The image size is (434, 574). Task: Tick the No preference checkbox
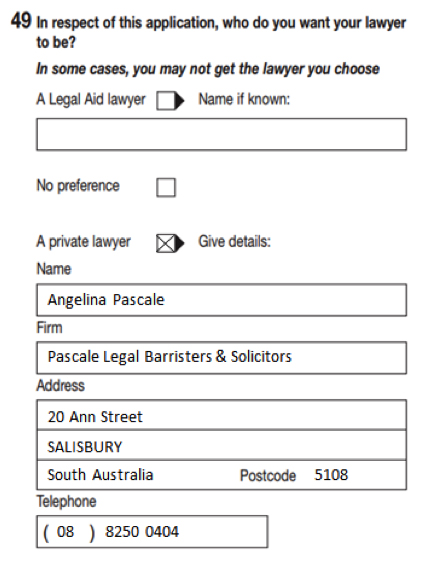(x=166, y=187)
